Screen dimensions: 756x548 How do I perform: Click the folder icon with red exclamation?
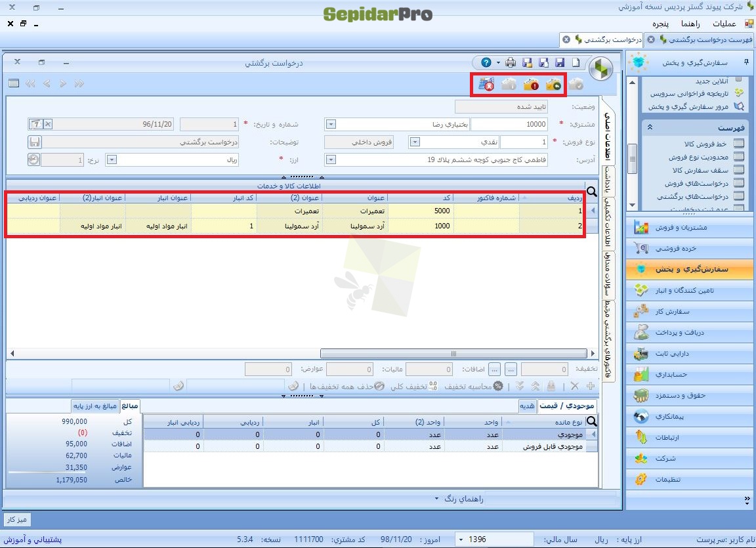532,85
